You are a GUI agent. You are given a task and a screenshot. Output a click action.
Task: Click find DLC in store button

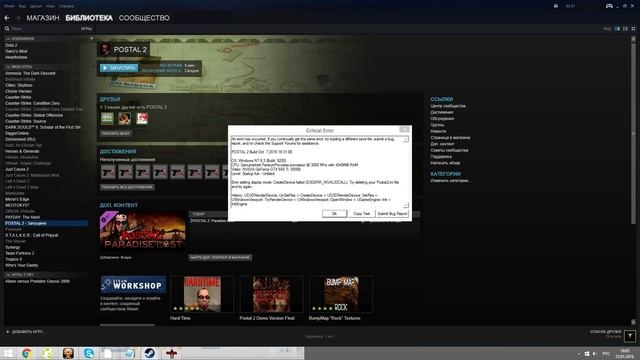[220, 258]
